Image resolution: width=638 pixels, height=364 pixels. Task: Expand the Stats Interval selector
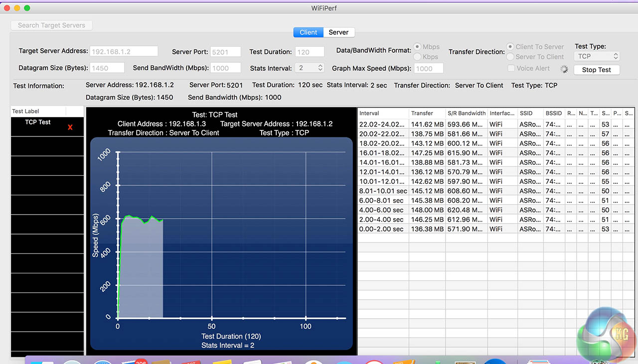pos(310,68)
